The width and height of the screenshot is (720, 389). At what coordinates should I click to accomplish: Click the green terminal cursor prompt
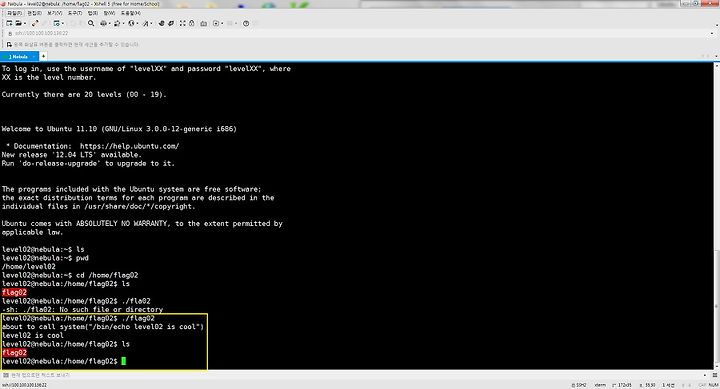click(124, 361)
